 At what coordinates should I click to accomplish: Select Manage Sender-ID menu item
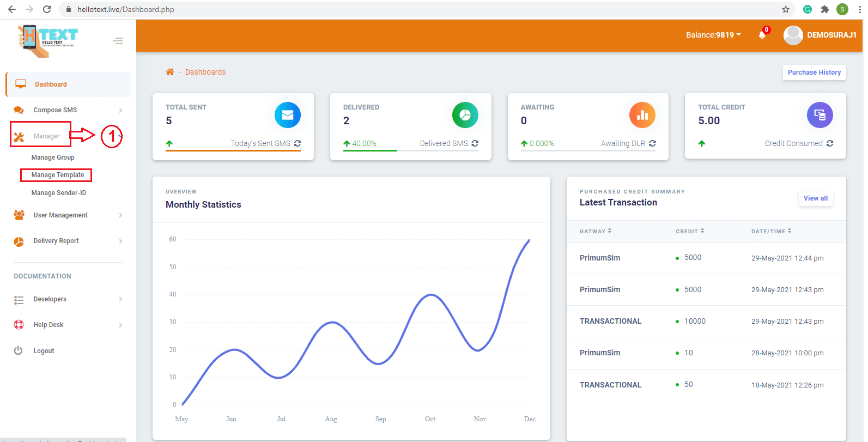coord(59,193)
